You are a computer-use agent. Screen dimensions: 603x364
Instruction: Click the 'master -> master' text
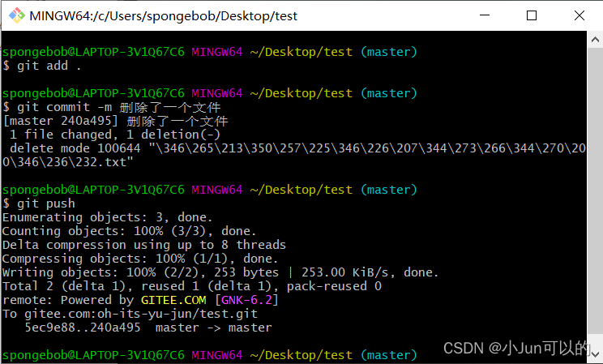tap(213, 328)
